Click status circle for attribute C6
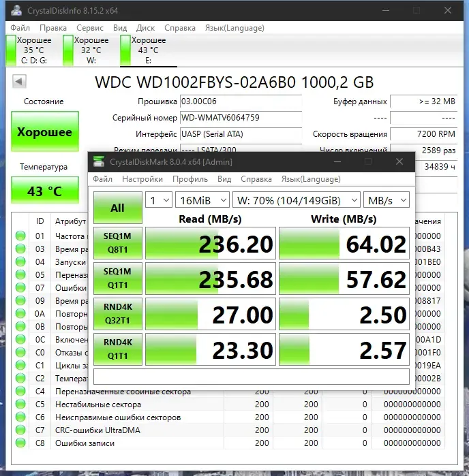The height and width of the screenshot is (476, 469). click(20, 417)
